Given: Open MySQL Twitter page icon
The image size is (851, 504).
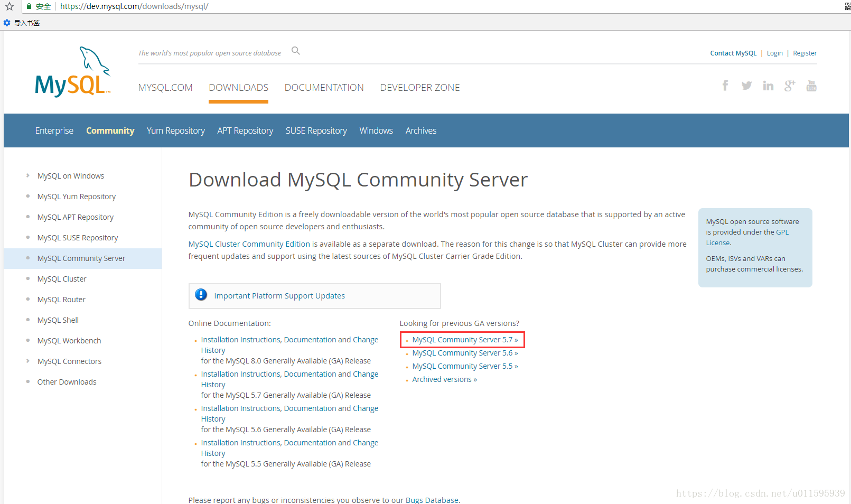Looking at the screenshot, I should coord(746,86).
